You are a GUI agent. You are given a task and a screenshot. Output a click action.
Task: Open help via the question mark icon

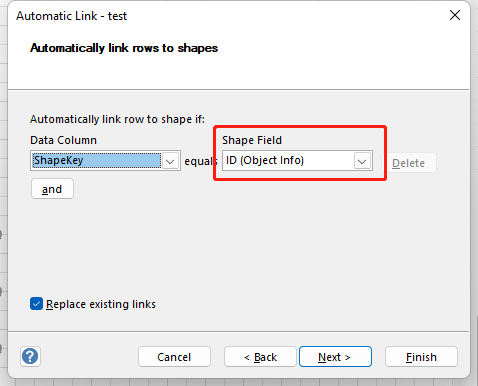(x=30, y=356)
